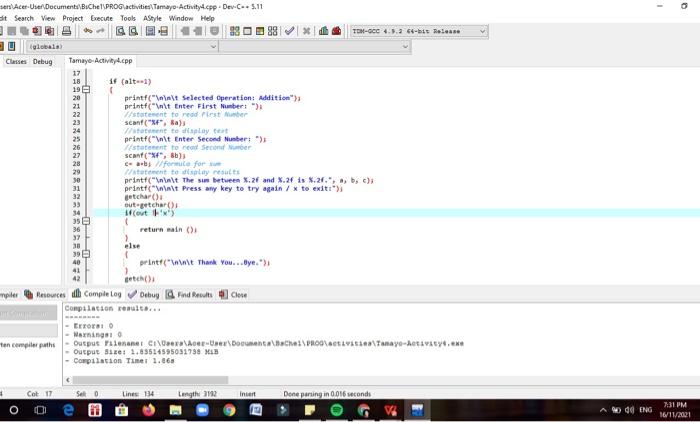Viewport: 700px width, 422px height.
Task: Open Firefox from the taskbar
Action: click(x=148, y=409)
